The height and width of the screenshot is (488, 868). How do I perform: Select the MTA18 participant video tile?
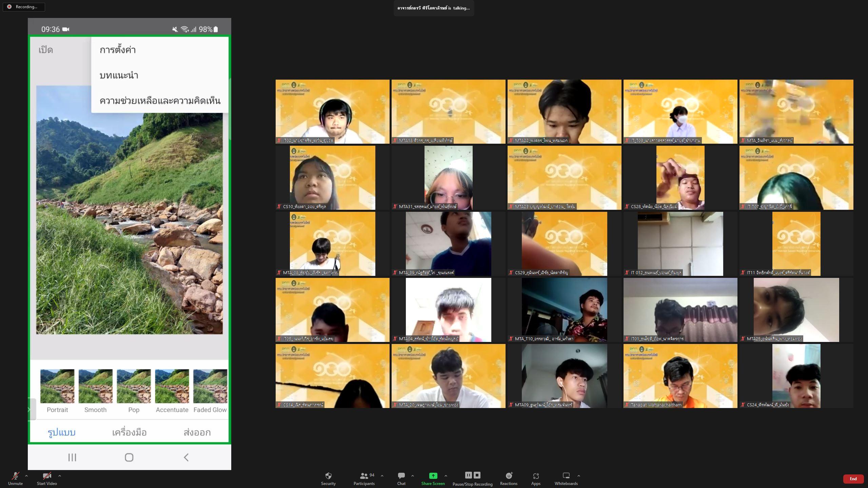click(449, 111)
